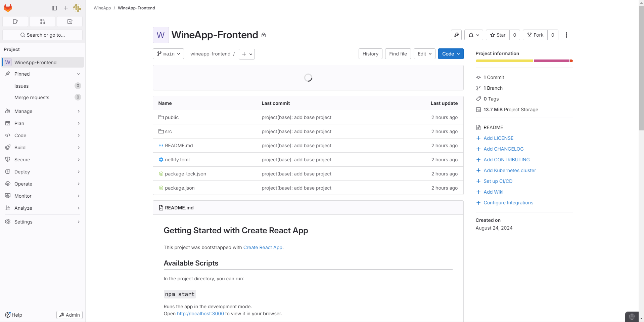Click the repository languages color bar
Viewport: 644px width, 322px height.
(x=524, y=61)
